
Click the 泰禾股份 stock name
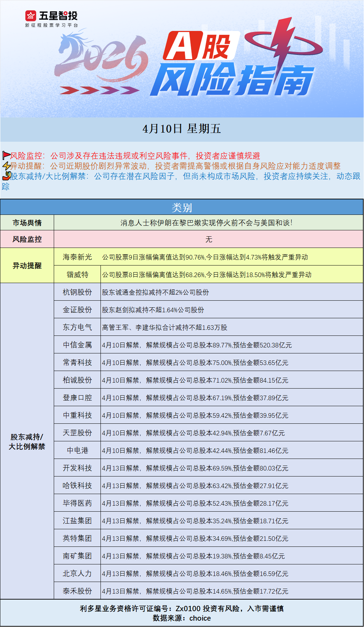(x=77, y=591)
